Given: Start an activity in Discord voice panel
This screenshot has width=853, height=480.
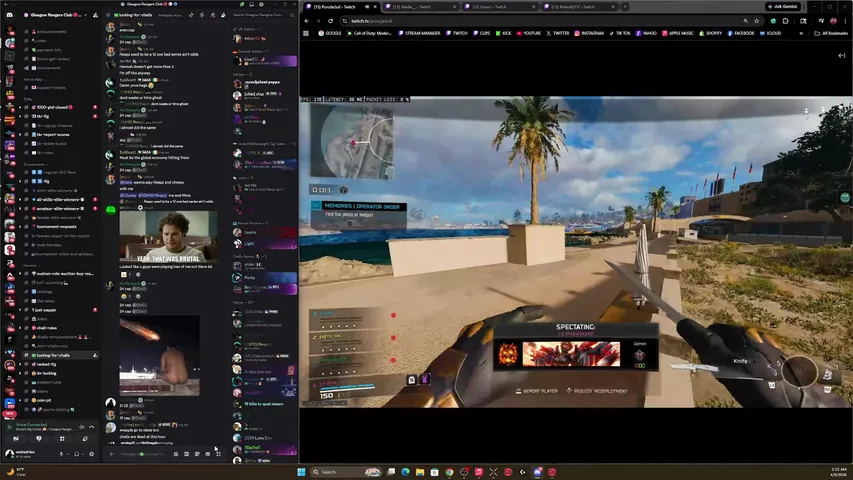Looking at the screenshot, I should pyautogui.click(x=62, y=439).
